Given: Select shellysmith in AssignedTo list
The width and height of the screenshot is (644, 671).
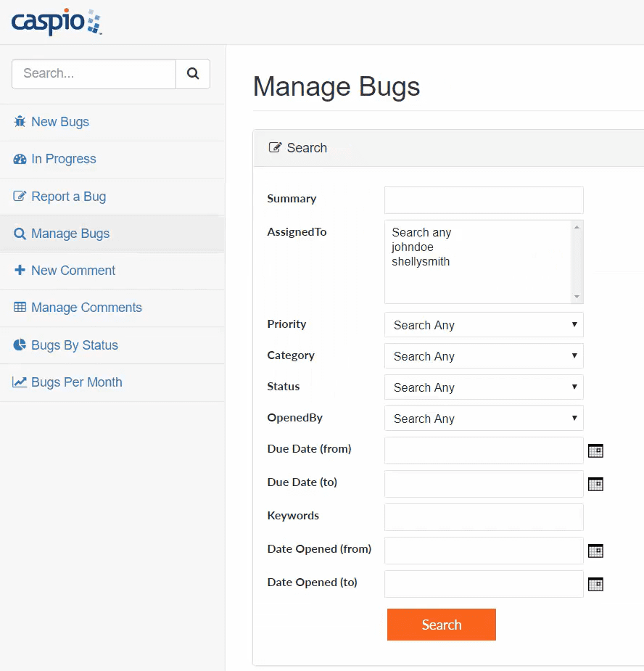Looking at the screenshot, I should pos(421,262).
